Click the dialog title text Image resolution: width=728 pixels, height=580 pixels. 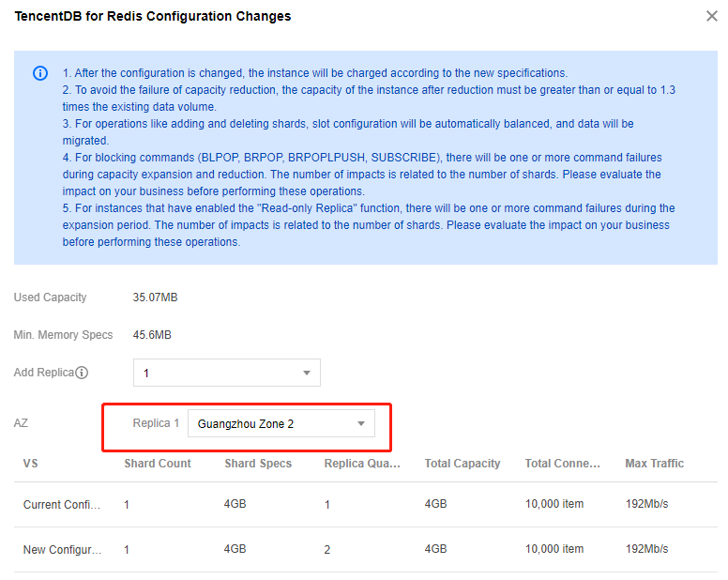[153, 16]
